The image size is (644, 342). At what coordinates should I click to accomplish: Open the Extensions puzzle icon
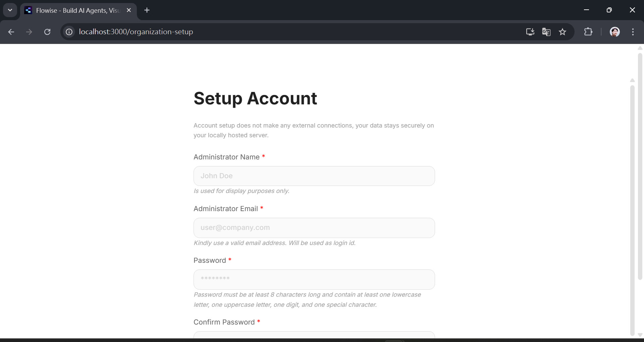pos(588,32)
